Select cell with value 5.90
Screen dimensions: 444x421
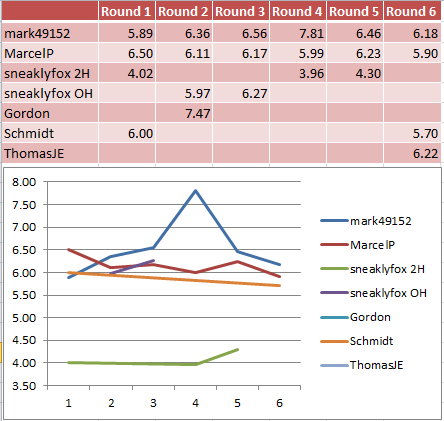click(x=413, y=53)
